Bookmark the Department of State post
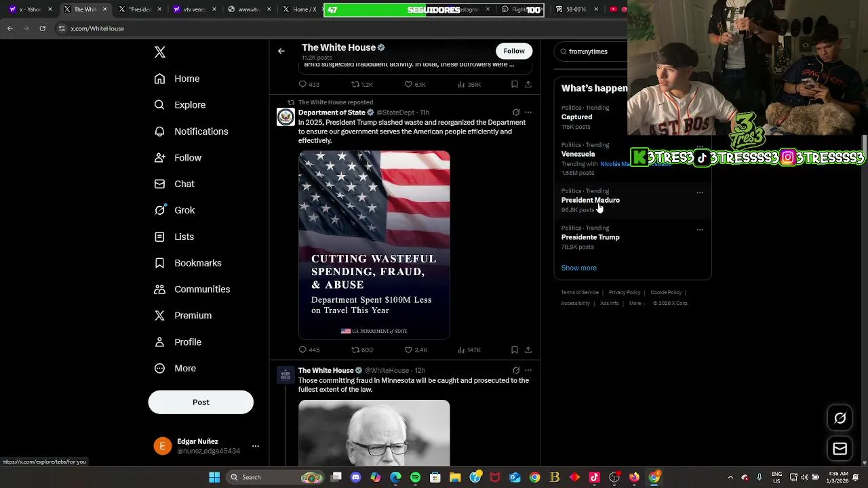Image resolution: width=868 pixels, height=488 pixels. (x=515, y=350)
